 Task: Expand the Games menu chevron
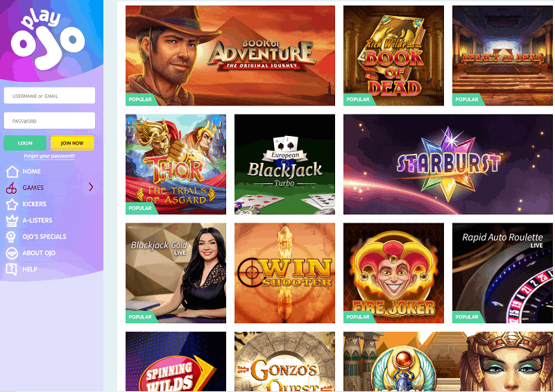click(x=91, y=187)
